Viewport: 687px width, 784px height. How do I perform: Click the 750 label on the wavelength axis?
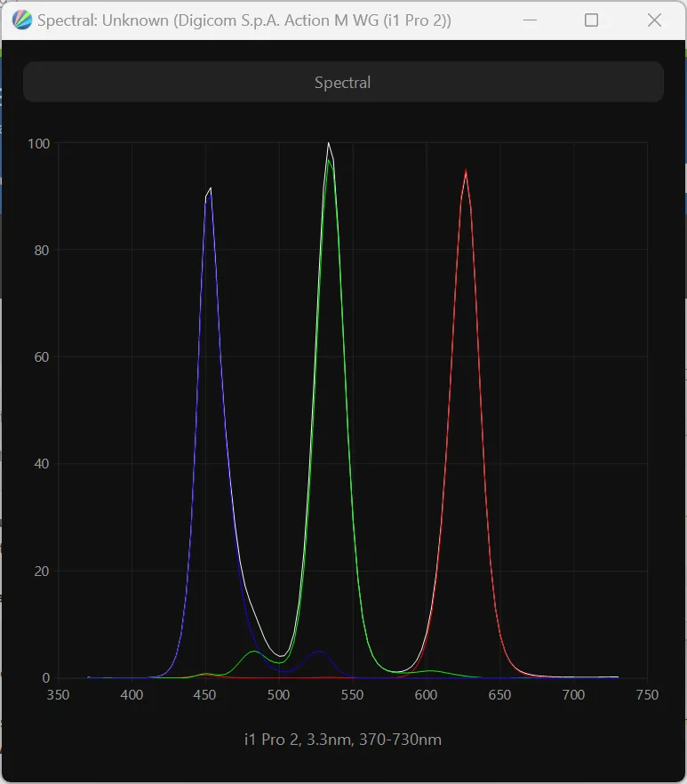pos(647,695)
